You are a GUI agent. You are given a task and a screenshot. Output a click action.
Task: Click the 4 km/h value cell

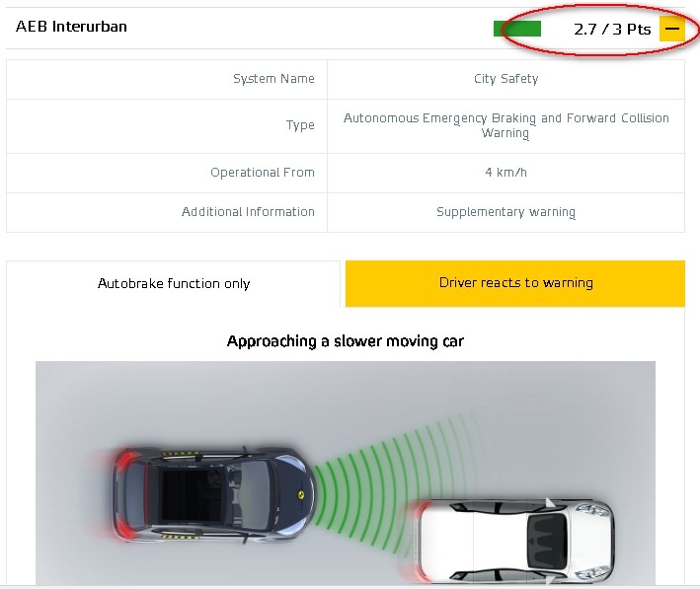(506, 173)
